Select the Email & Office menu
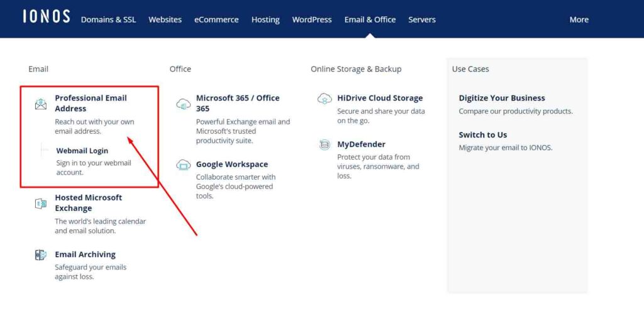 pyautogui.click(x=370, y=19)
